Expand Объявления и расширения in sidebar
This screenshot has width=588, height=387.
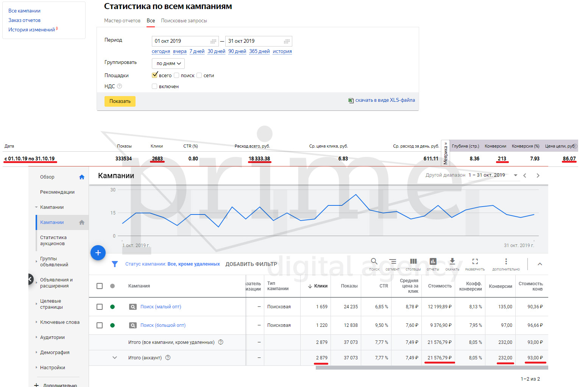pyautogui.click(x=36, y=282)
